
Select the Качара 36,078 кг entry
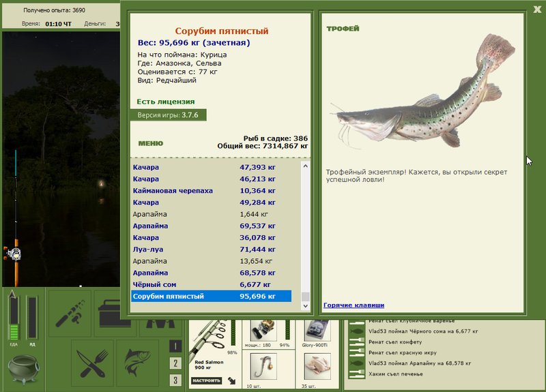point(211,238)
